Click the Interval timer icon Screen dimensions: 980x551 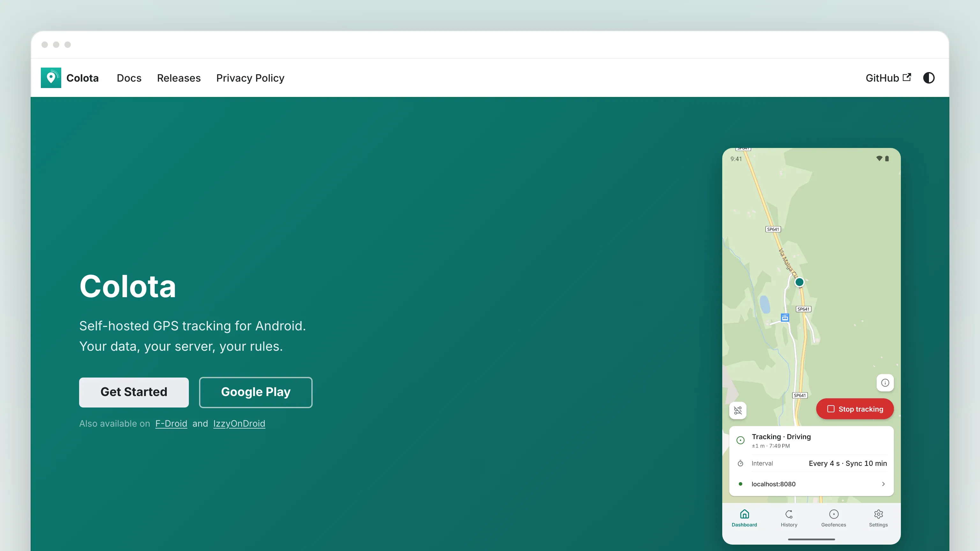tap(740, 463)
